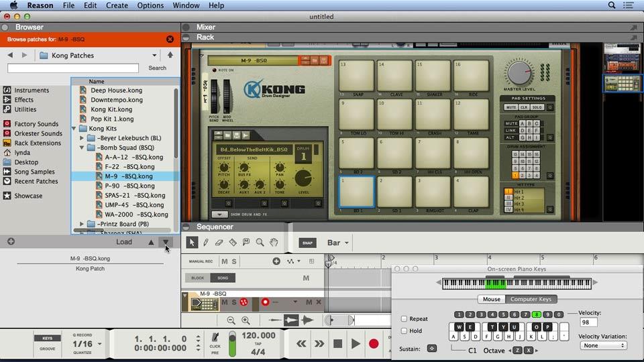This screenshot has width=644, height=362.
Task: Click the Rewind transport button
Action: click(301, 343)
